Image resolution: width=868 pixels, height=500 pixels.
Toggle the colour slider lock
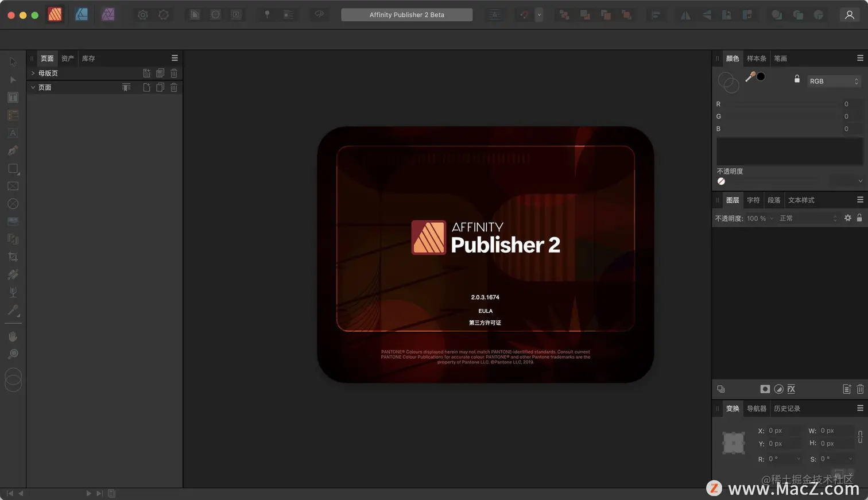pyautogui.click(x=797, y=79)
